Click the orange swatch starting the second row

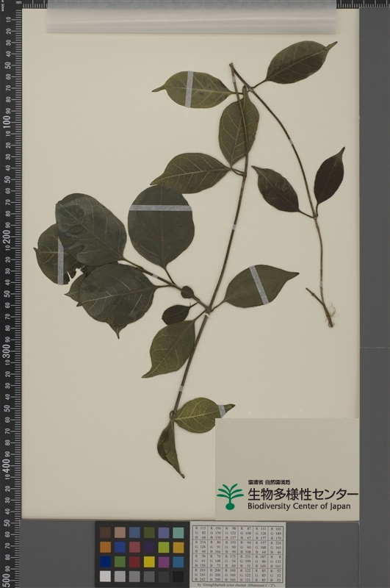pyautogui.click(x=106, y=547)
